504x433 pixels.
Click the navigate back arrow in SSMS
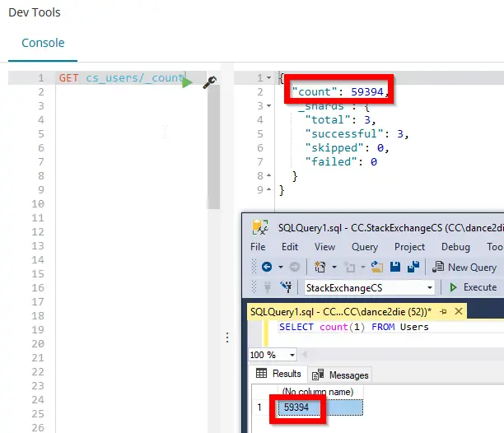(267, 267)
